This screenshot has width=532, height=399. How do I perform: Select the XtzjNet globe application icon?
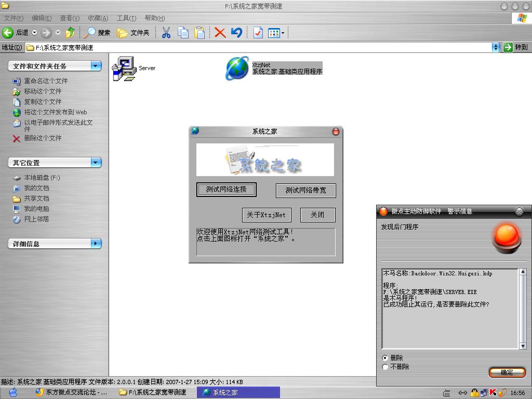point(237,69)
